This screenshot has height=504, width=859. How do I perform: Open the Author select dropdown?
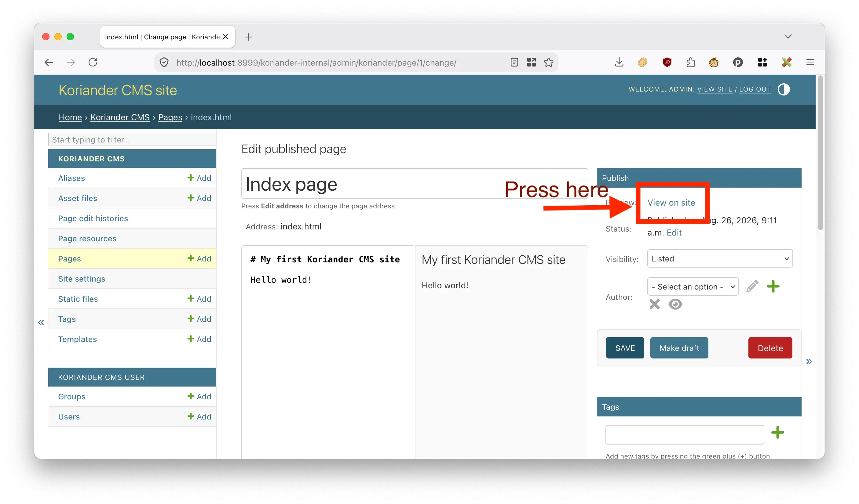click(693, 287)
